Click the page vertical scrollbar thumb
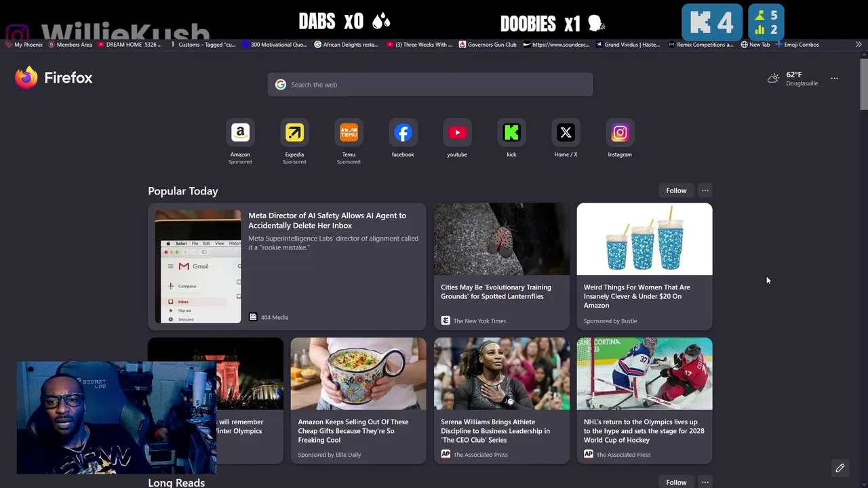Screen dimensions: 868x488 pos(863,84)
